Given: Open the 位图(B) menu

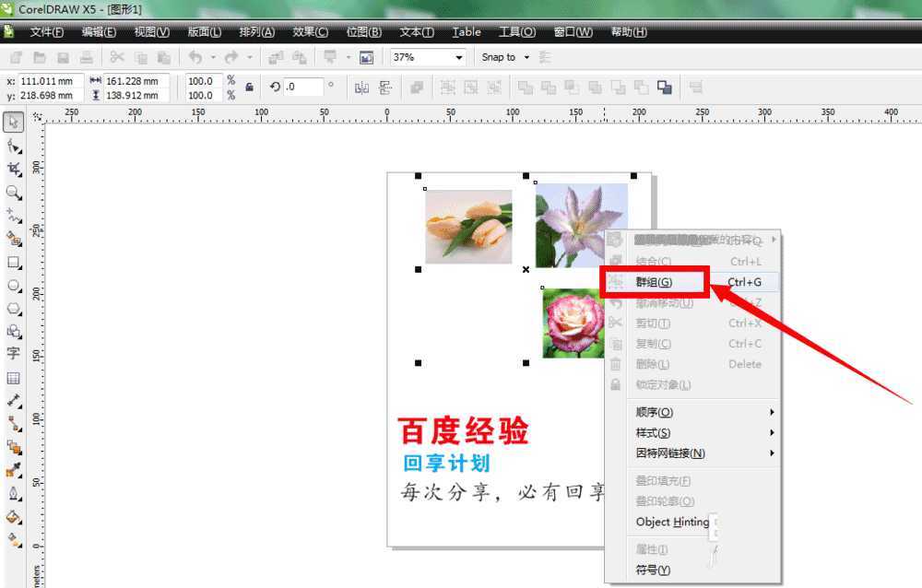Looking at the screenshot, I should (x=363, y=31).
